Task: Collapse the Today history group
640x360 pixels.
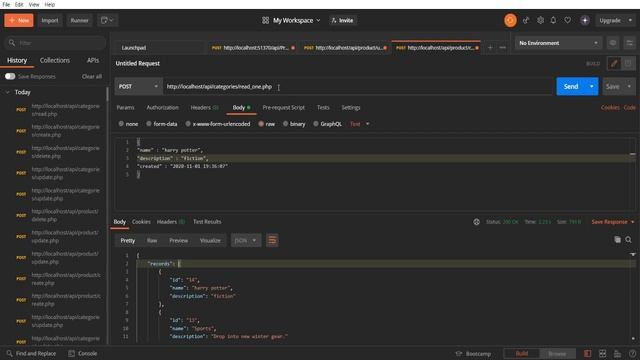Action: tap(7, 92)
